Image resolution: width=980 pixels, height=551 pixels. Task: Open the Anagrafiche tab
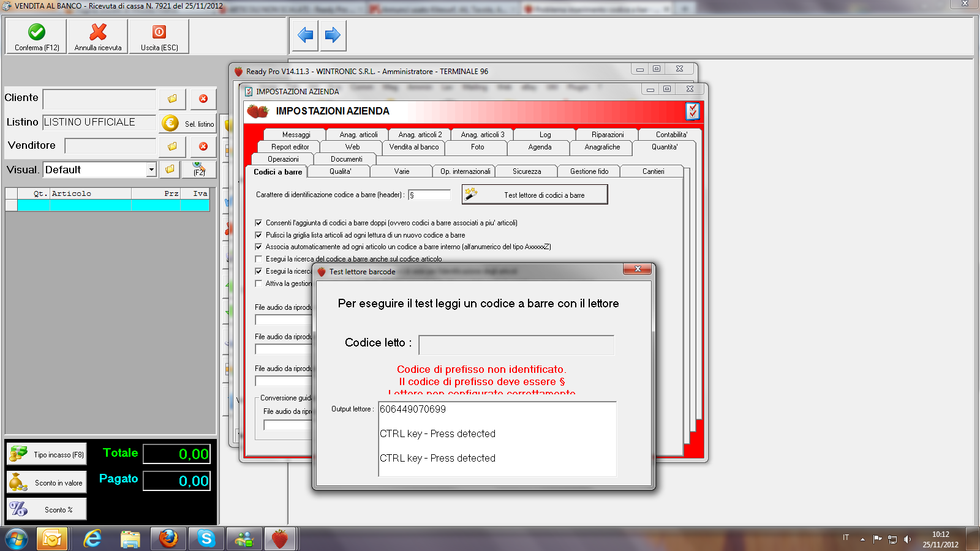[602, 147]
